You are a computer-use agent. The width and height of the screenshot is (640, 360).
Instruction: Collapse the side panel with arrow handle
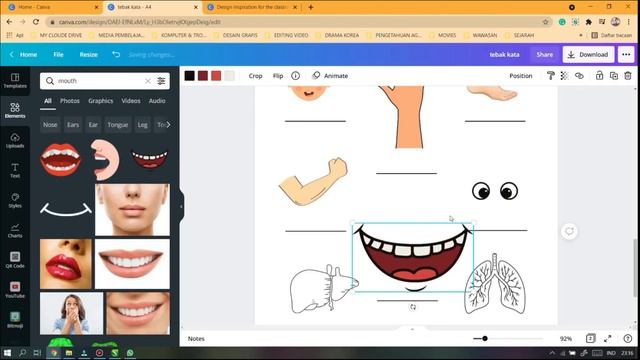(x=181, y=207)
